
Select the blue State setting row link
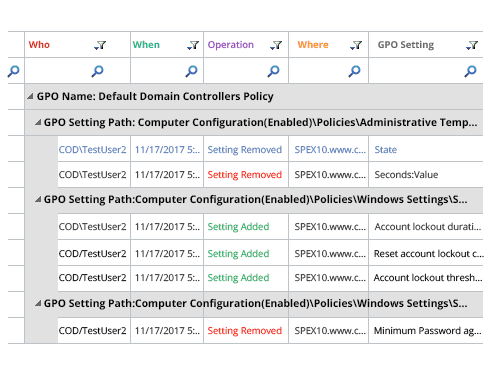[x=386, y=150]
